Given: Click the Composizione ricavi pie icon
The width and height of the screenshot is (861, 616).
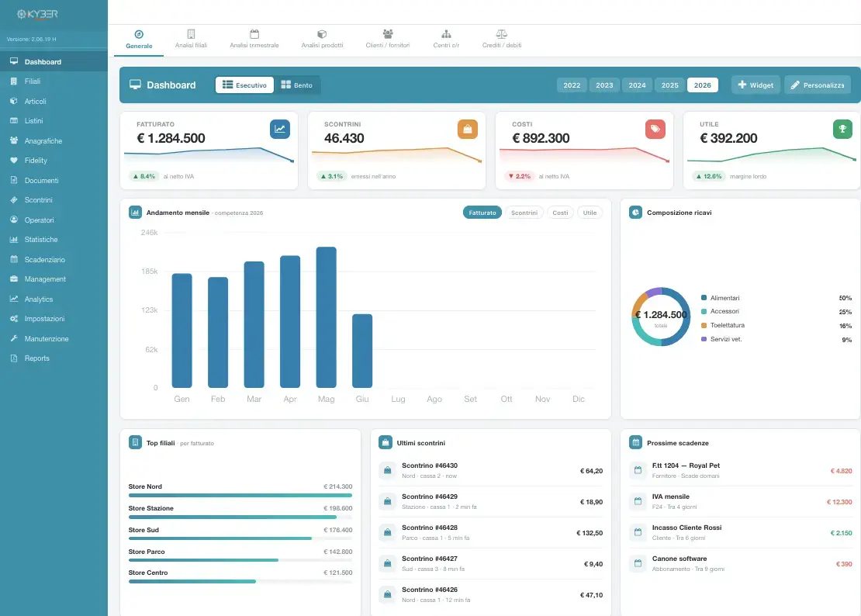Looking at the screenshot, I should (x=635, y=213).
